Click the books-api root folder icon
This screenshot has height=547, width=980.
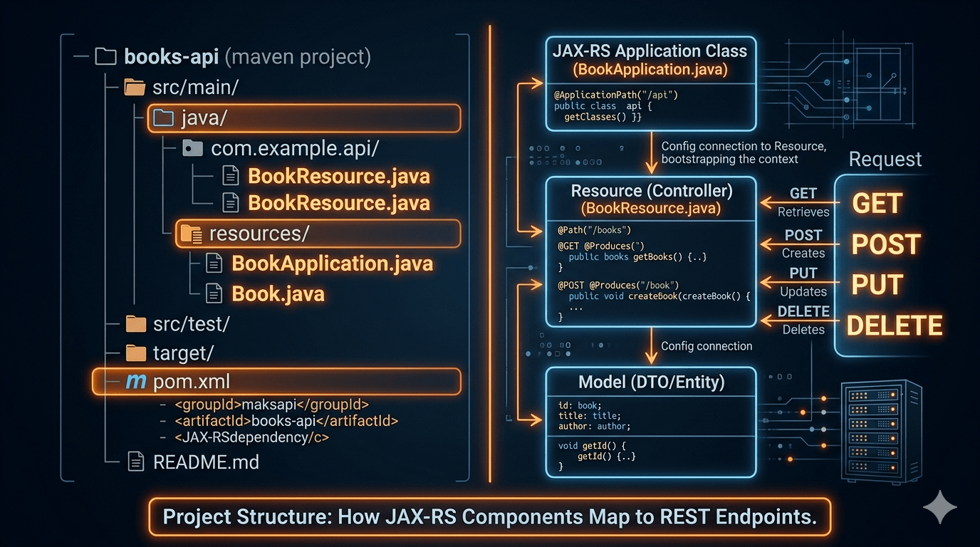(105, 56)
